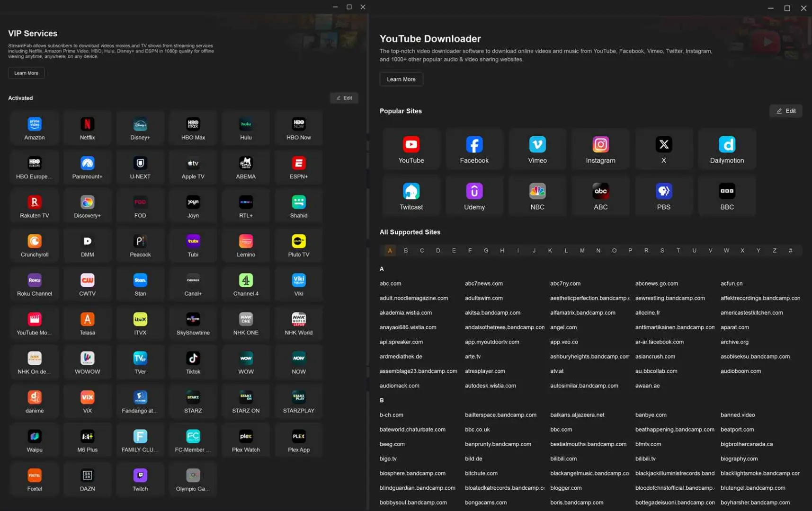Open the Peacock service icon

coord(140,246)
